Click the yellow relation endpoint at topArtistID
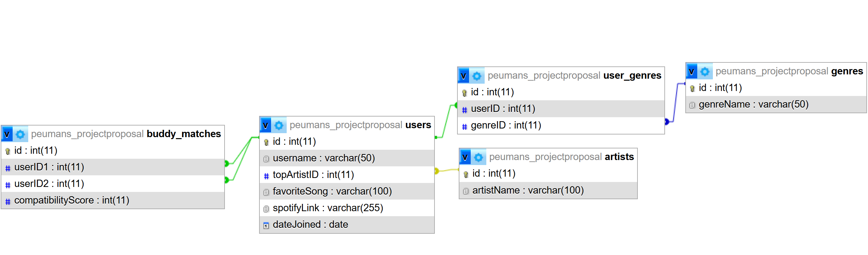Screen dimensions: 868x255 [437, 171]
